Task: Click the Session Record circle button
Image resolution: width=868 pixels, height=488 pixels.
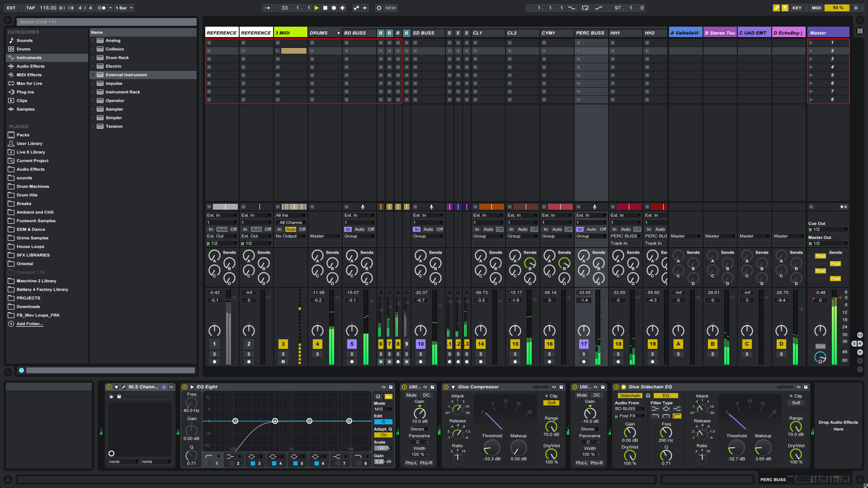Action: (x=379, y=8)
